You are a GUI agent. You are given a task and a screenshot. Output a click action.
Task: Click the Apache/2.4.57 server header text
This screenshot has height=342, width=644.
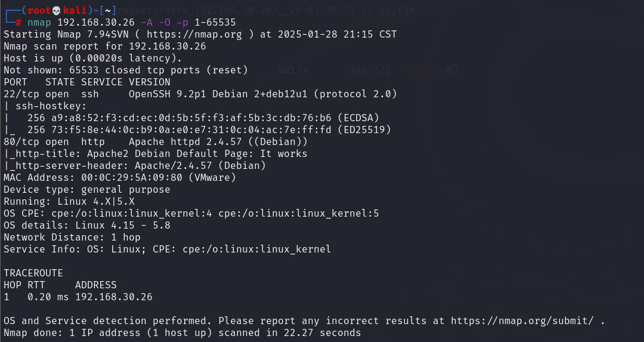200,166
